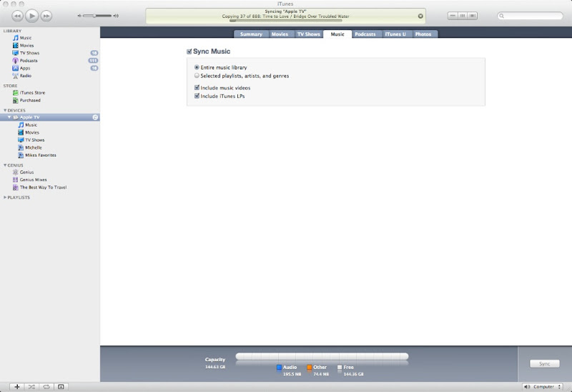Viewport: 572px width, 392px height.
Task: Select Entire music library option
Action: (x=197, y=67)
